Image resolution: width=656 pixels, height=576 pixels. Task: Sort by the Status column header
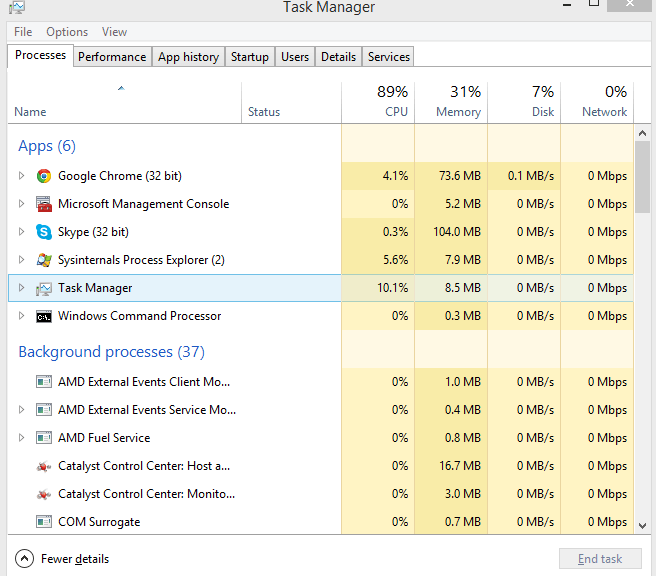point(291,102)
